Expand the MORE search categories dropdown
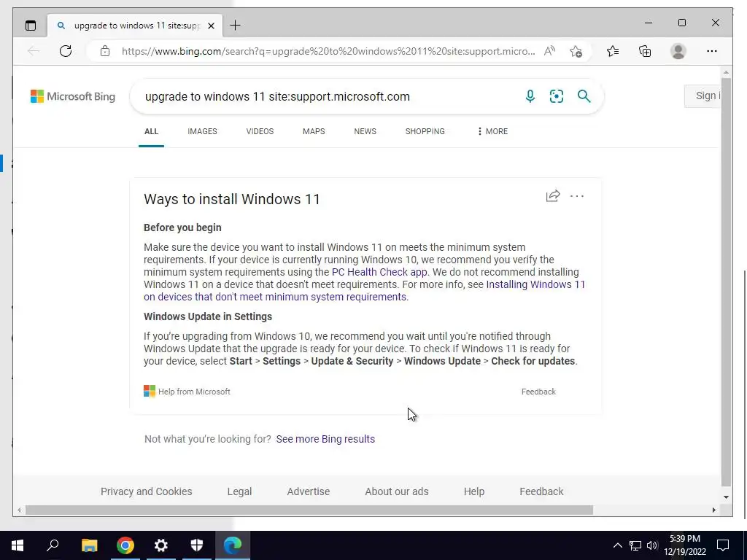This screenshot has height=560, width=747. 492,131
